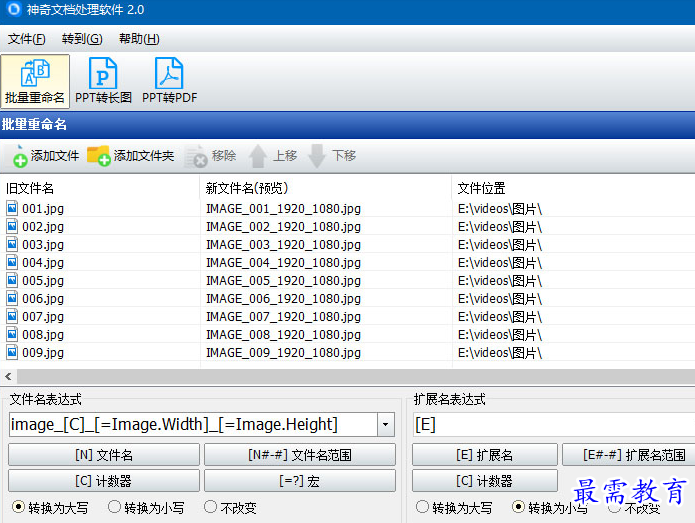
Task: Click the 添加文件夹 toolbar button
Action: [130, 156]
